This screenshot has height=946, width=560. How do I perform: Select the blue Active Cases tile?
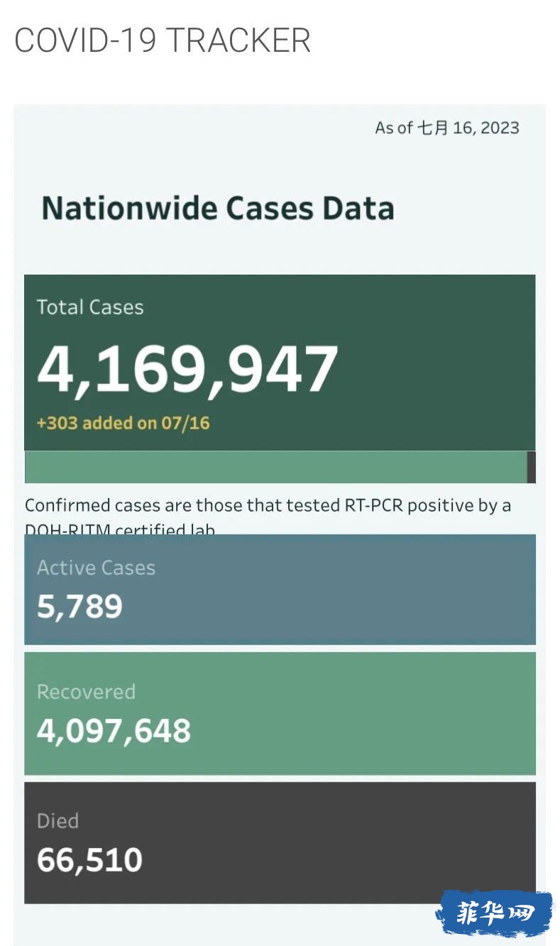[x=280, y=589]
